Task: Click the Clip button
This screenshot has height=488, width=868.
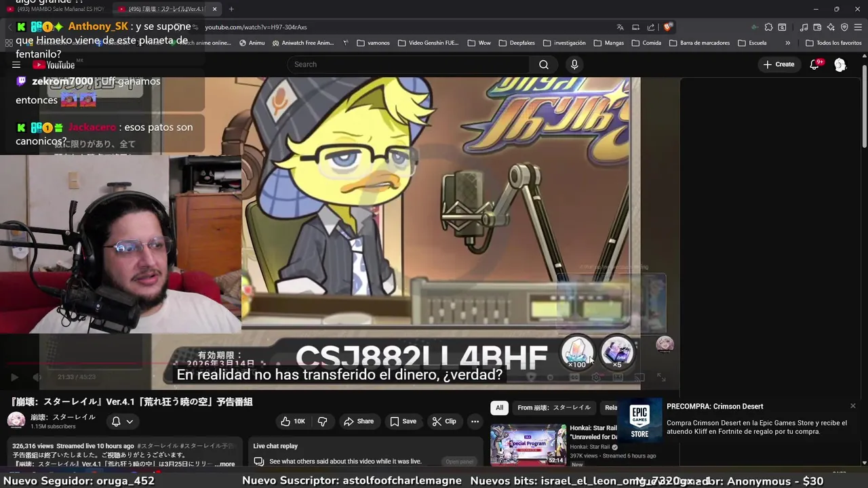Action: (444, 422)
